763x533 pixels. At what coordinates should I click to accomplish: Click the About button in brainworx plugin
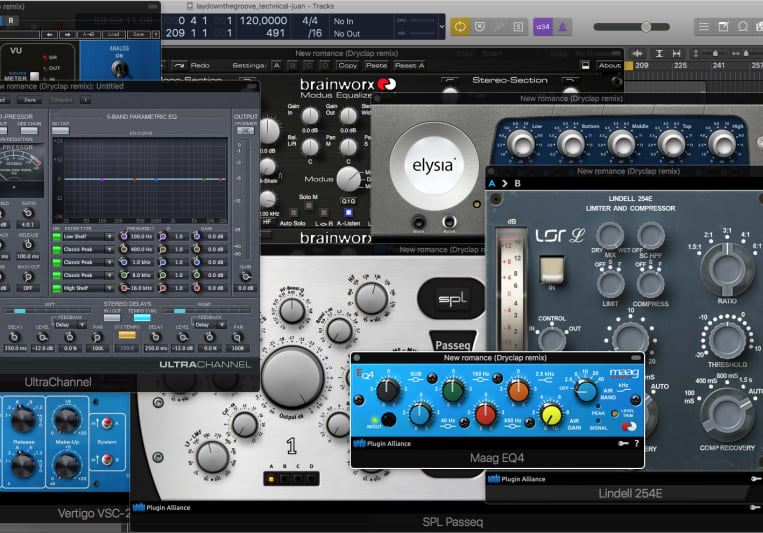tap(609, 65)
